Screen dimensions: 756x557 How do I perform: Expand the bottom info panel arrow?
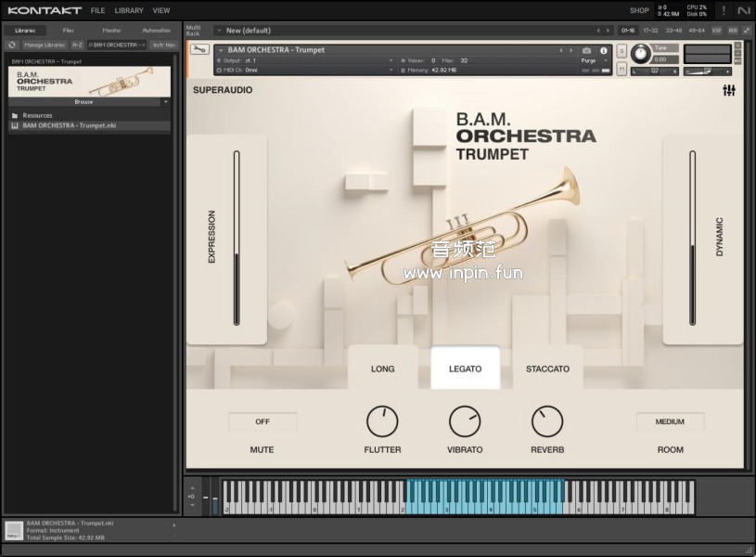174,525
